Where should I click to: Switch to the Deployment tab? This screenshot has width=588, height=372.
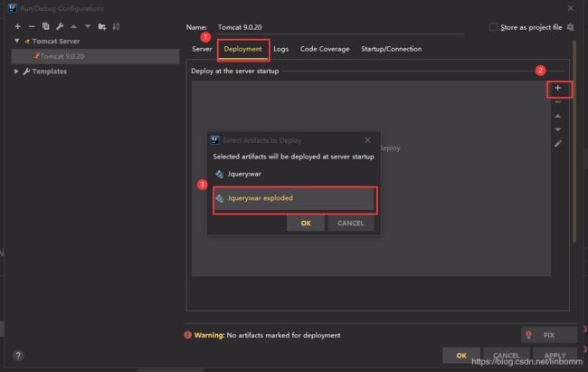(x=242, y=49)
